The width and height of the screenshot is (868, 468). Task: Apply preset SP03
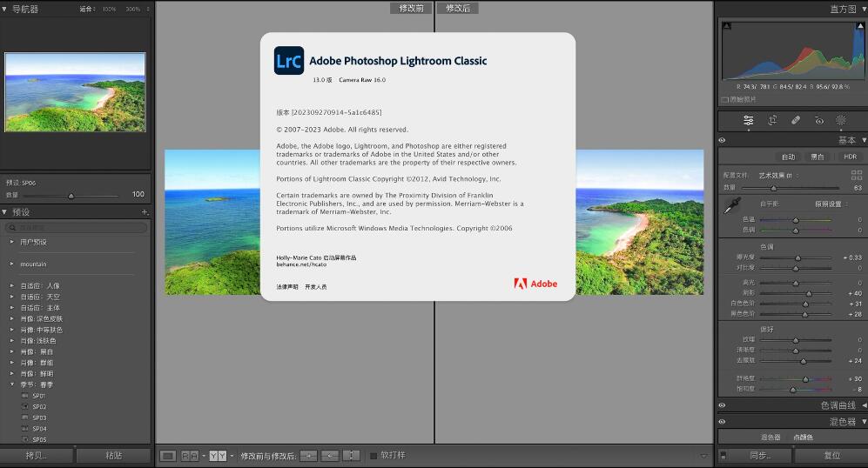pos(39,418)
